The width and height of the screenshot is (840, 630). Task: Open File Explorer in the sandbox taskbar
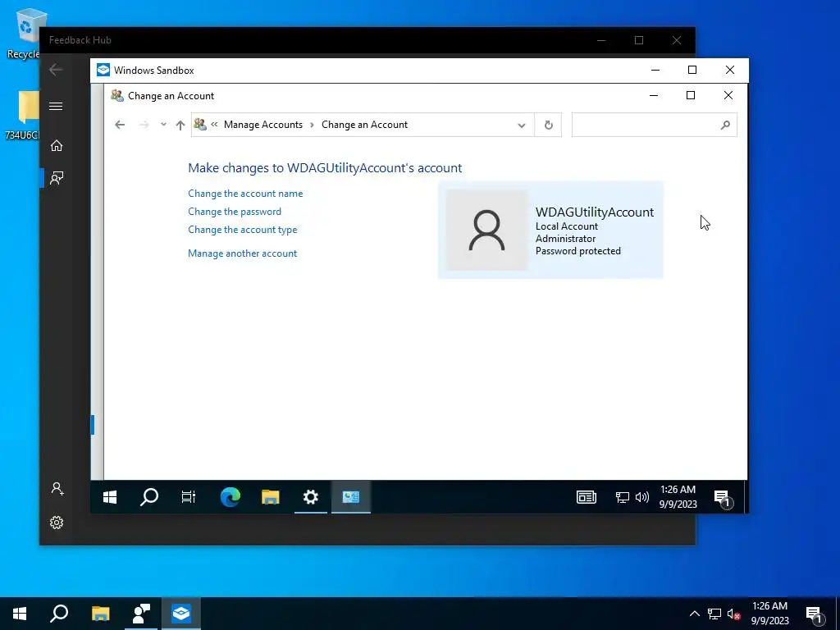point(271,497)
